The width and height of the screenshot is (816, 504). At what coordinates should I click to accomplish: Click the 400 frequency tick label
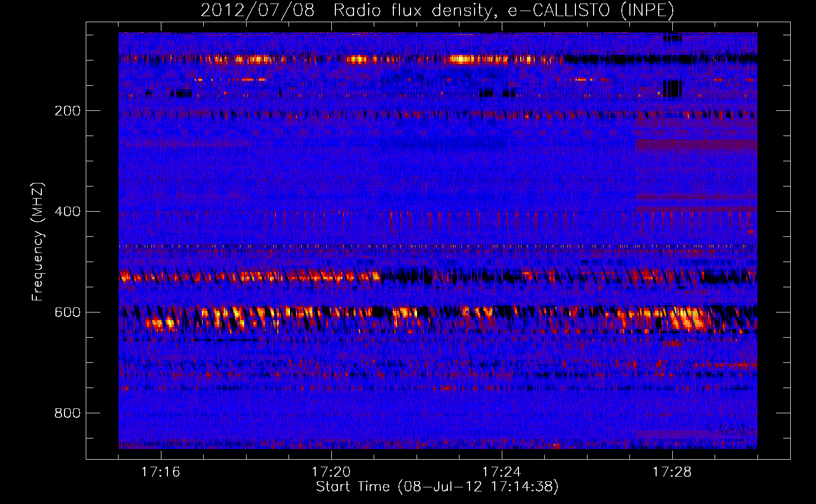[68, 211]
